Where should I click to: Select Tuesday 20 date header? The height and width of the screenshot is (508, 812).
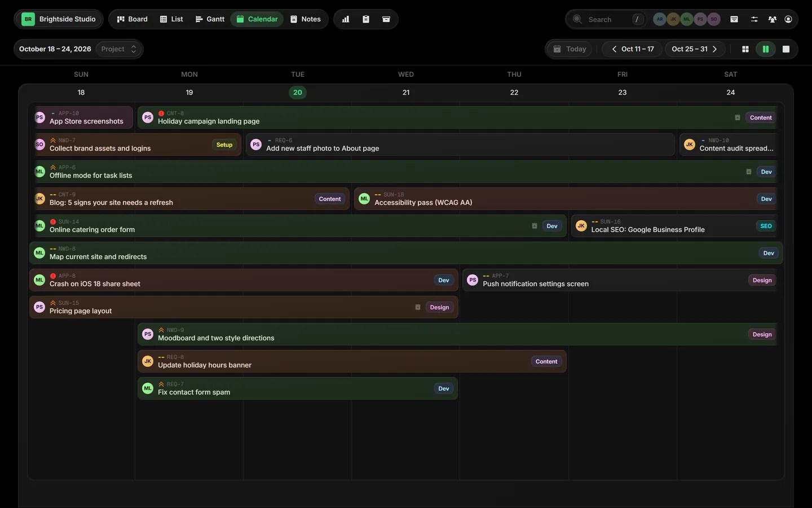coord(298,93)
